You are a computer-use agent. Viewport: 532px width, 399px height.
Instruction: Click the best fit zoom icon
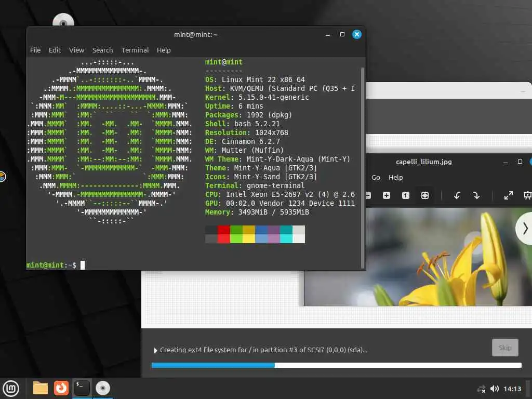click(425, 195)
